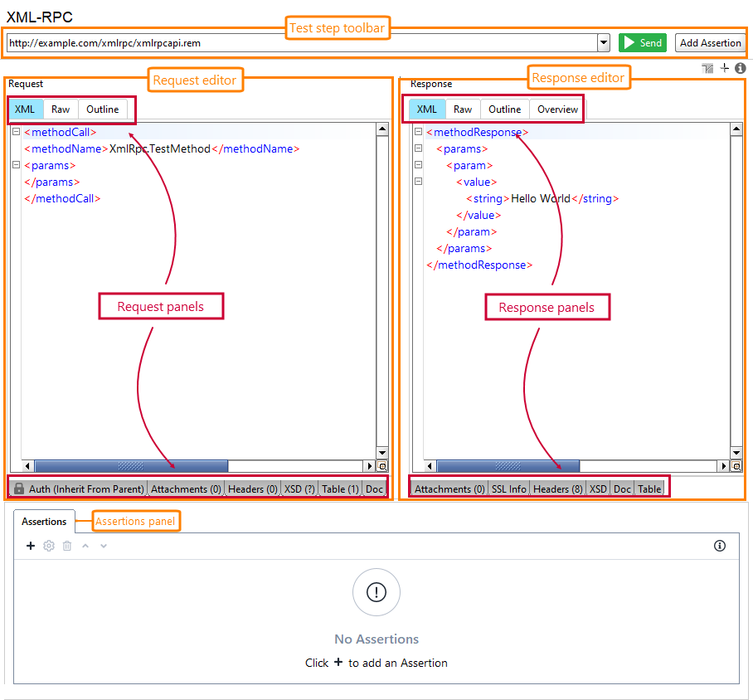Click Request horizontal scroll left arrow

pyautogui.click(x=27, y=465)
